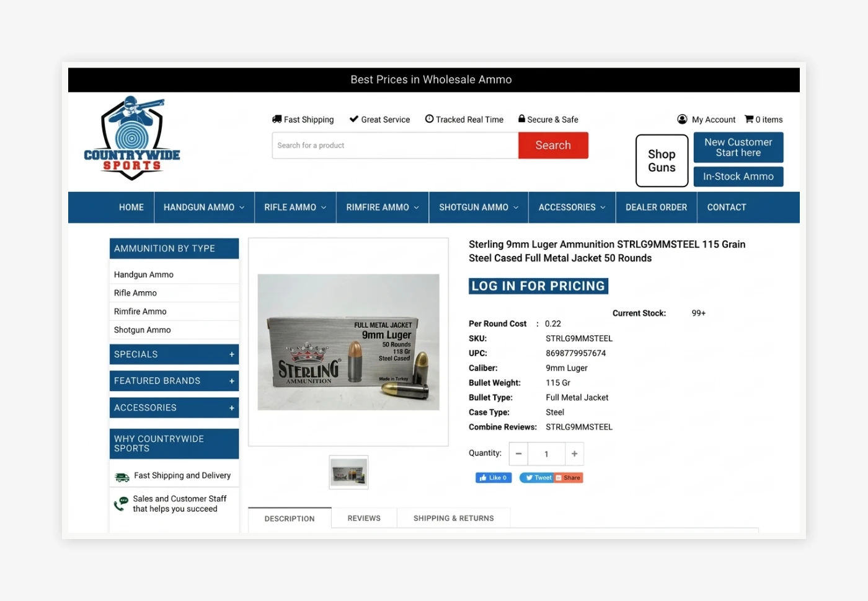868x601 pixels.
Task: Open the shopping cart icon
Action: (749, 119)
